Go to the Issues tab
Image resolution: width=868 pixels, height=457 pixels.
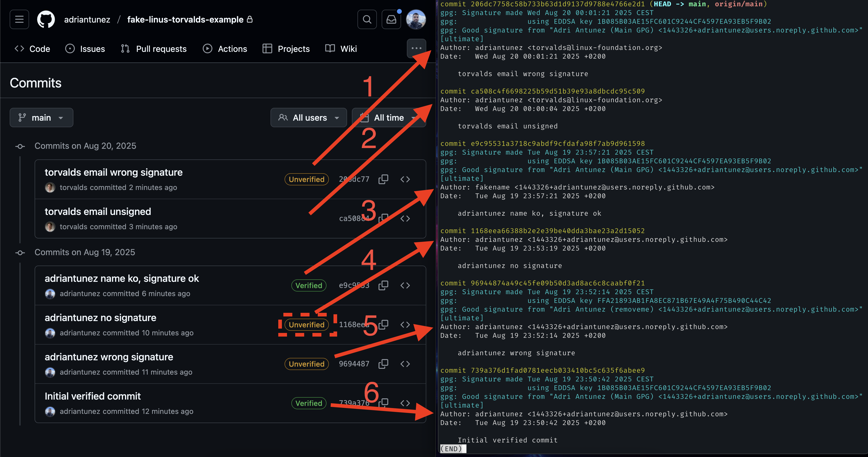point(85,49)
